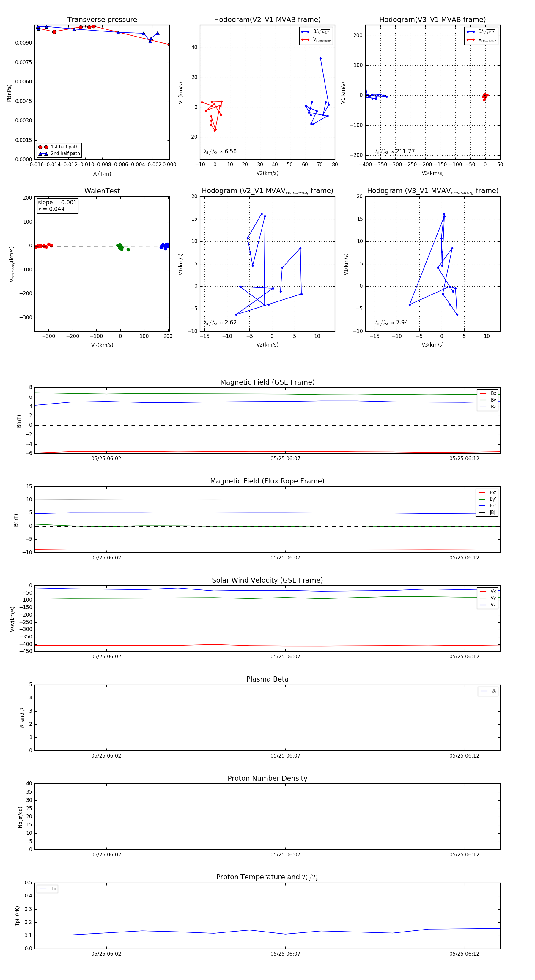This screenshot has width=535, height=980.
Task: Click the red data cluster in V3_V1 MVAB hodogram
Action: click(485, 97)
